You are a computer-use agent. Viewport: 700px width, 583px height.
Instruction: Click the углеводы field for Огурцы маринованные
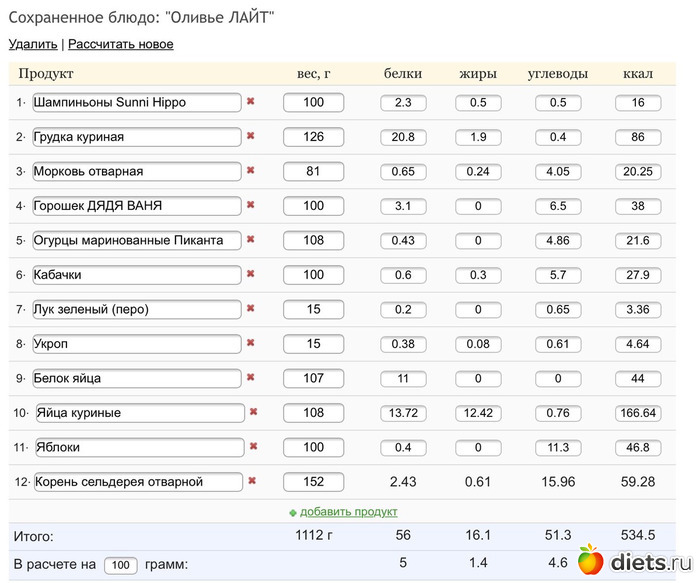click(557, 241)
